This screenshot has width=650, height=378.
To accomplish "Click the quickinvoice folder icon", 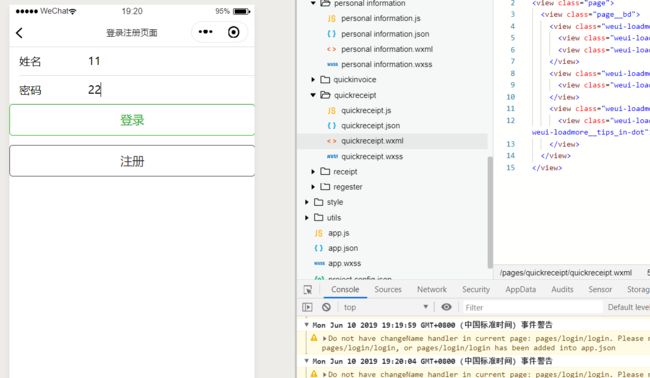I will coord(325,79).
